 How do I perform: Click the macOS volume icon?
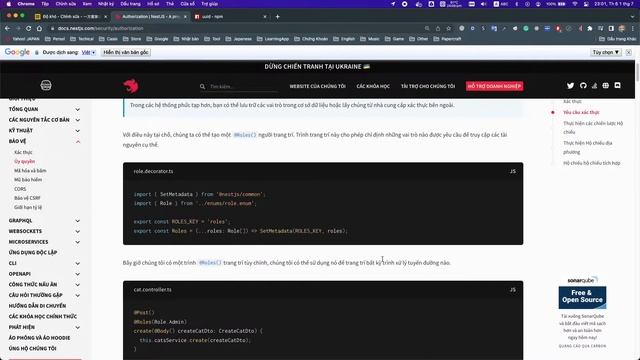point(483,4)
